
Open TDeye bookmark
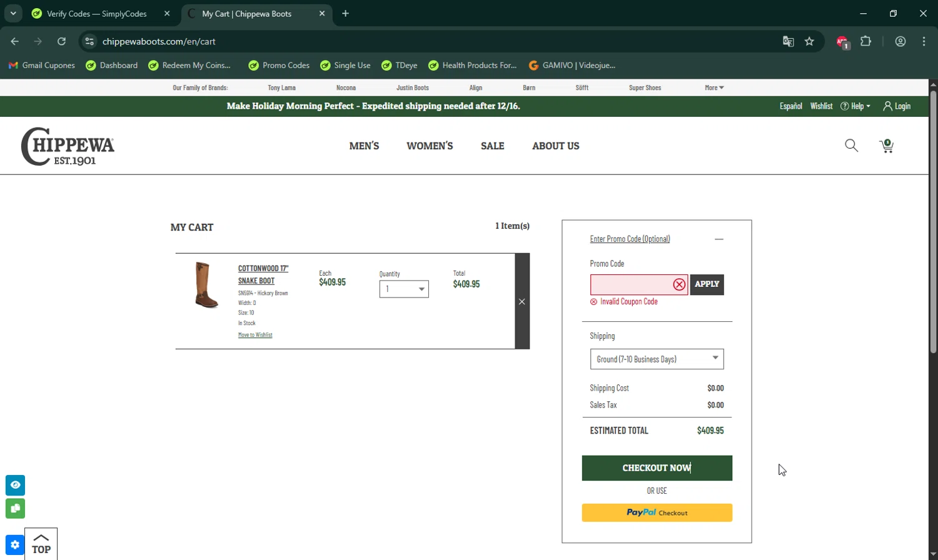click(399, 65)
